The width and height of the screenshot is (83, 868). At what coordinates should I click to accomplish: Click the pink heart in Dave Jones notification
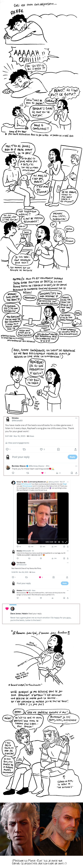click(7, 609)
